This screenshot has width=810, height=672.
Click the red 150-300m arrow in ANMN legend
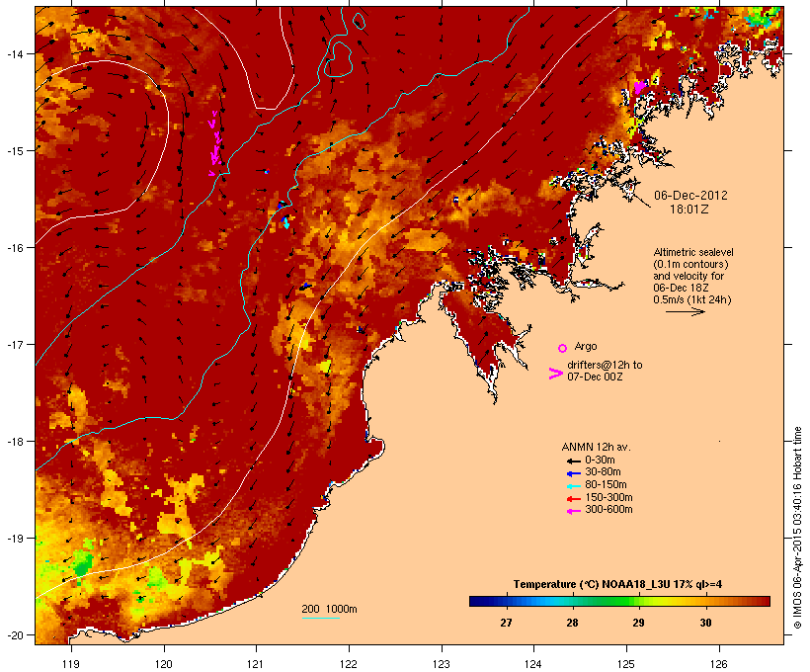[574, 499]
